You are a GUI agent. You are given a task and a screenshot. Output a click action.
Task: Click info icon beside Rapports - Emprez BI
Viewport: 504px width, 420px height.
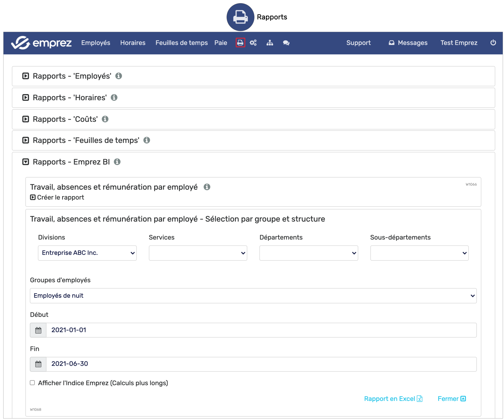click(x=117, y=162)
